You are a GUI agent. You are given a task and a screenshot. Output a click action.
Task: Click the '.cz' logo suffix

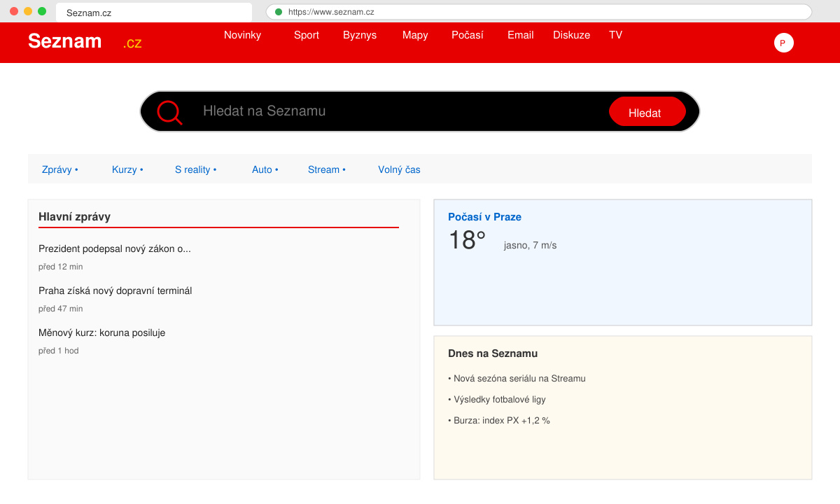(132, 43)
